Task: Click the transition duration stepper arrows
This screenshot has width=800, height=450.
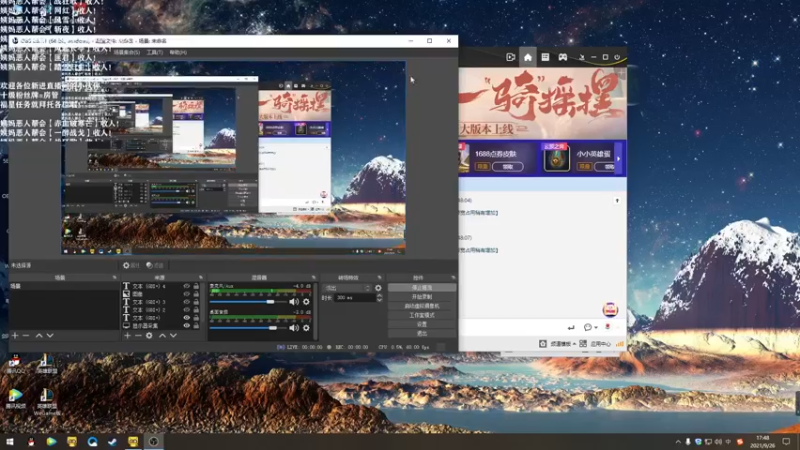Action: [x=379, y=297]
